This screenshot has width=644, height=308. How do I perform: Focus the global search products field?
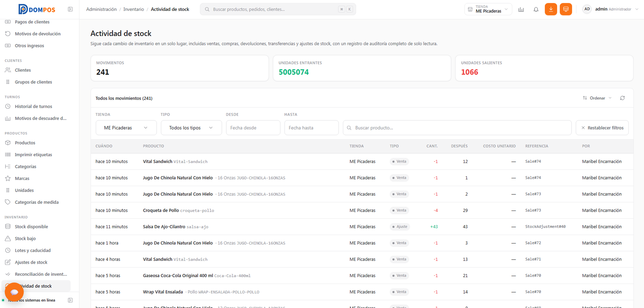coord(278,9)
